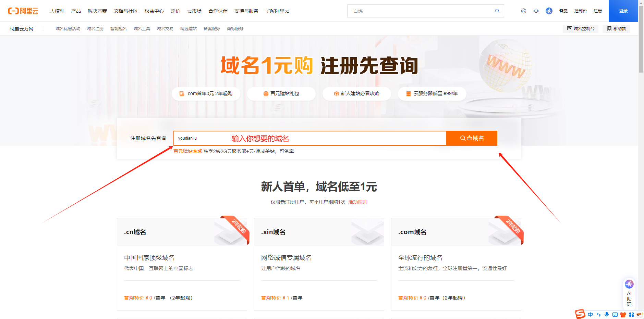644x319 pixels.
Task: Click the globe language icon in top navigation
Action: pyautogui.click(x=524, y=11)
